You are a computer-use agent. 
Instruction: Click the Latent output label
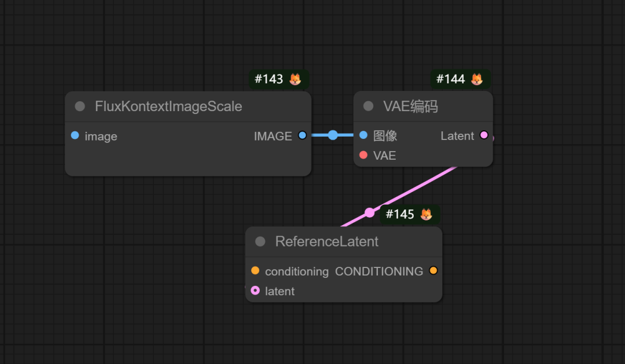point(457,136)
